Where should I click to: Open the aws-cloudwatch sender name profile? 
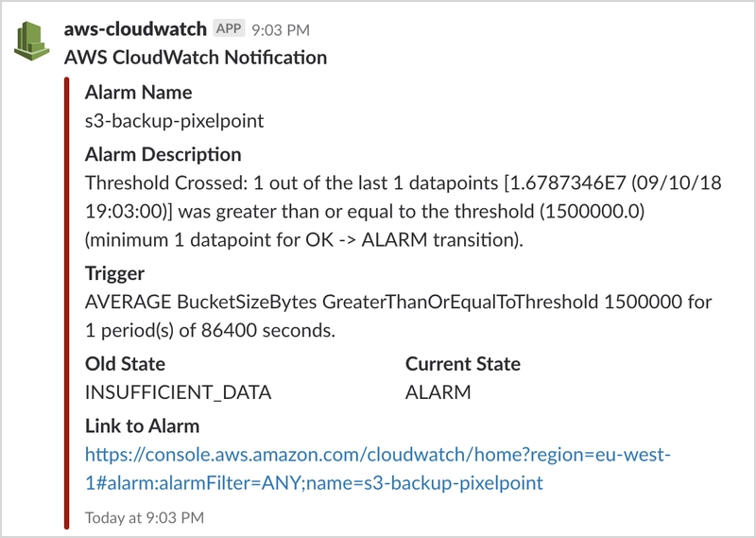pos(135,28)
